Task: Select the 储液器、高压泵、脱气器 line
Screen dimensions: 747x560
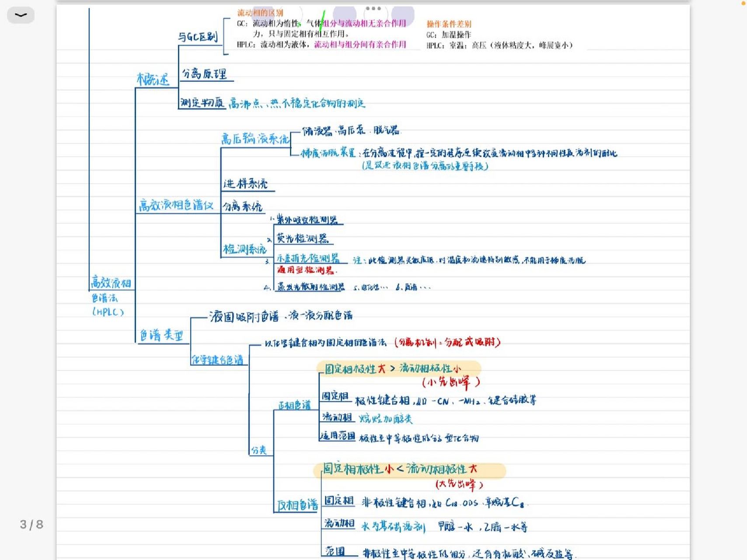Action: (351, 130)
